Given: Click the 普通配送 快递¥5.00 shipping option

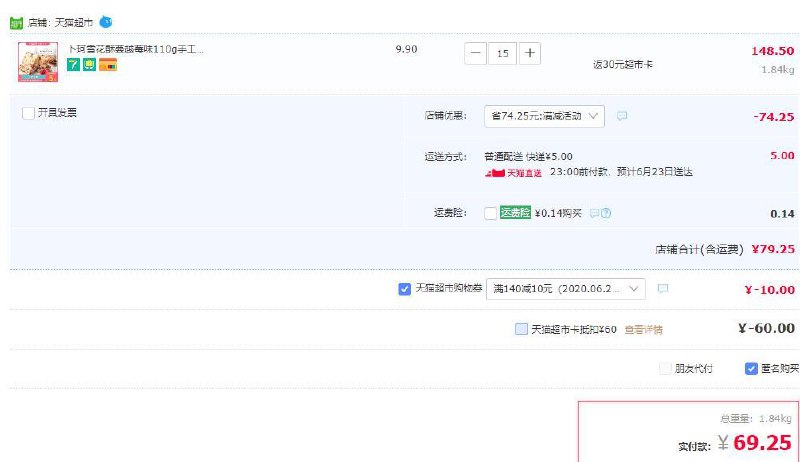Looking at the screenshot, I should coord(528,157).
